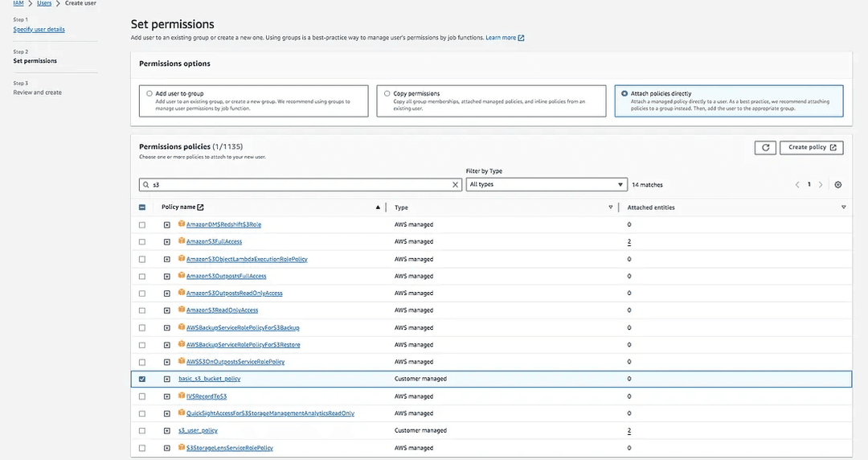Viewport: 868px width, 460px height.
Task: Select the Attach policies directly option
Action: 624,93
